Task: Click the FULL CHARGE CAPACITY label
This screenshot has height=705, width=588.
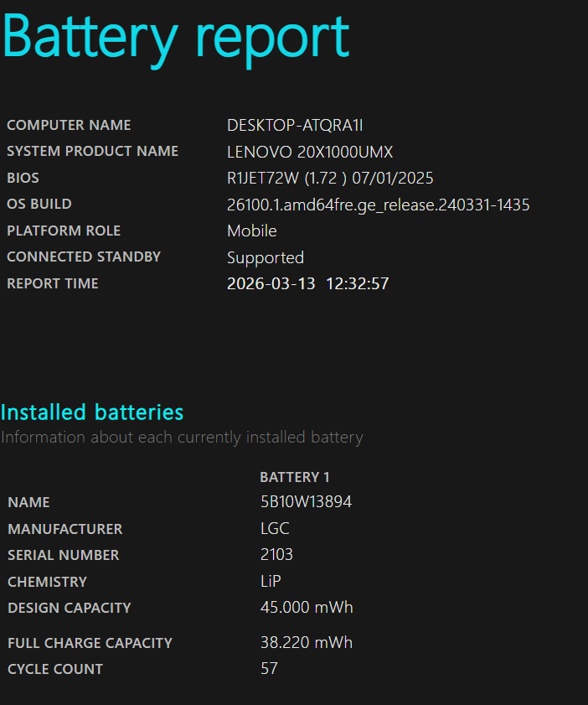Action: tap(90, 643)
